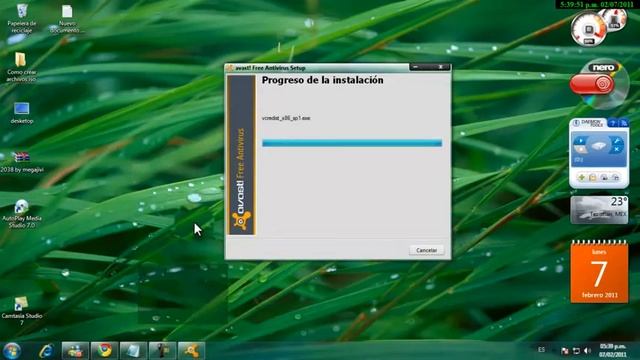Select the desketop desktop icon
This screenshot has width=640, height=360.
coord(22,113)
